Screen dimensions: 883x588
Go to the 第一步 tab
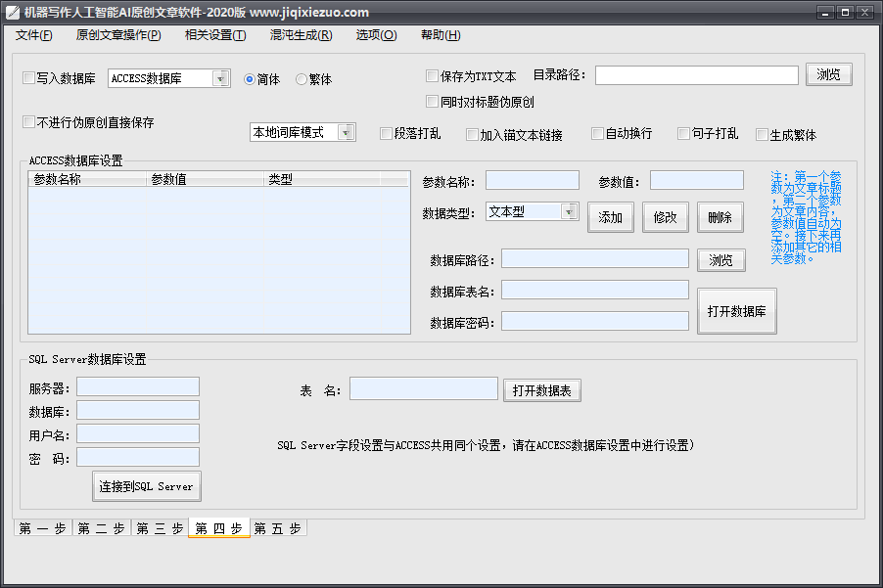[43, 529]
